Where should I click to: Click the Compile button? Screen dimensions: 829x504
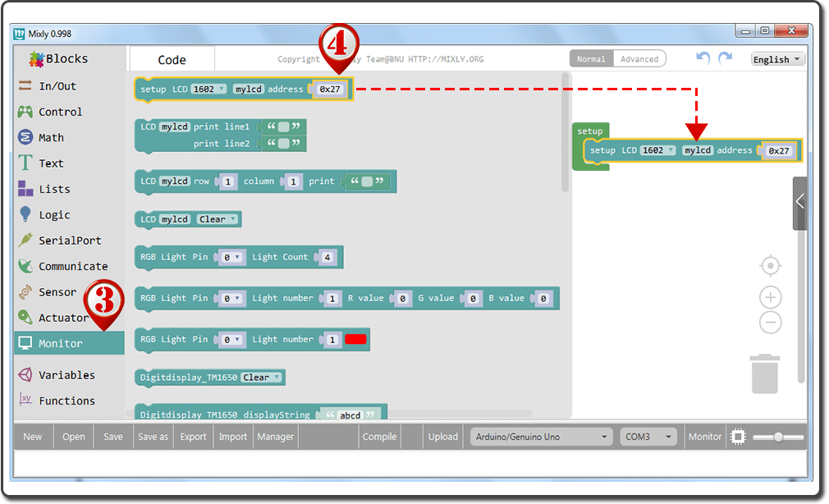pos(379,437)
